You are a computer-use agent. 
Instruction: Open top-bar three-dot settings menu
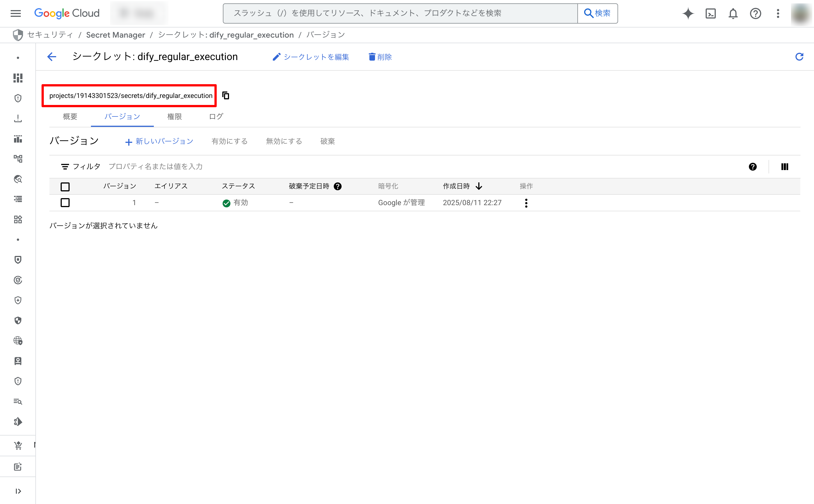pyautogui.click(x=778, y=14)
